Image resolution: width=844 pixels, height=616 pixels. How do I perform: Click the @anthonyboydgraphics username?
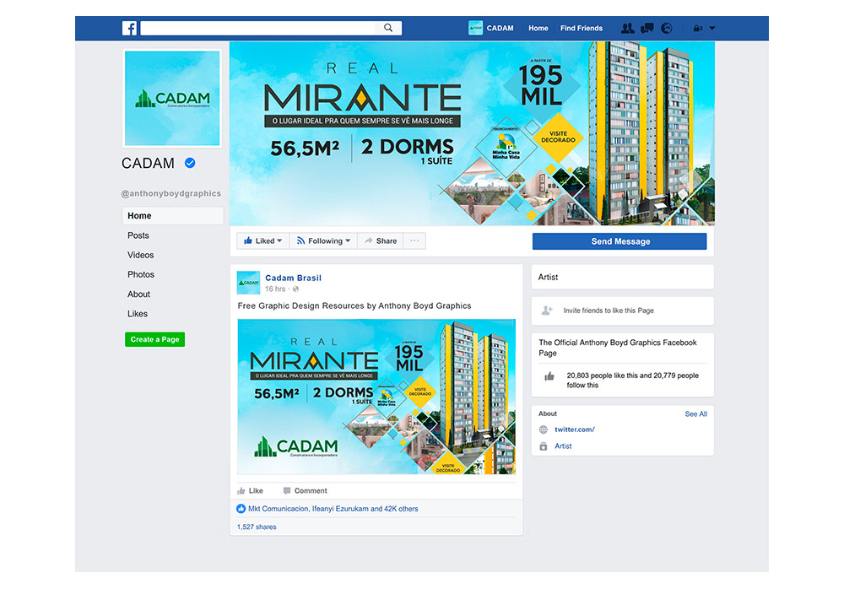click(171, 193)
